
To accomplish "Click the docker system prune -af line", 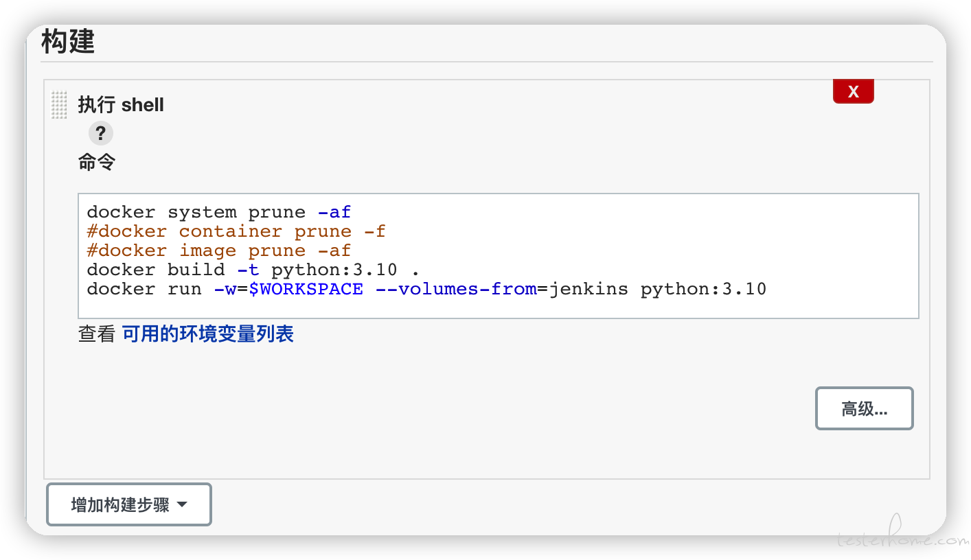I will coord(219,212).
